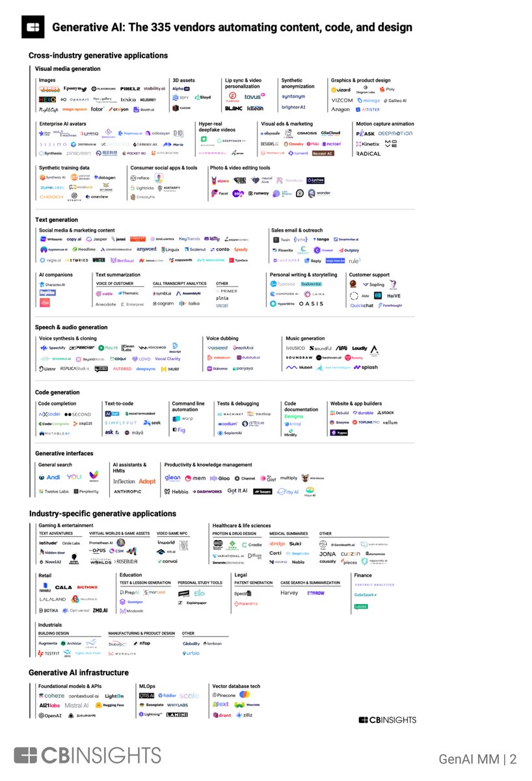
Task: Click the Typeface logo in Social media content
Action: point(238,260)
